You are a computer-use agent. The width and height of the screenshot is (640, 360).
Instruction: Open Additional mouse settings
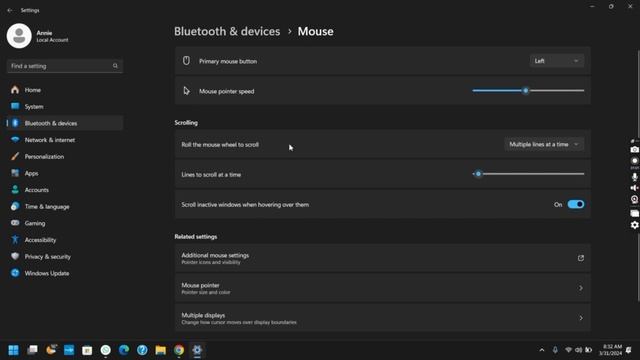(382, 258)
